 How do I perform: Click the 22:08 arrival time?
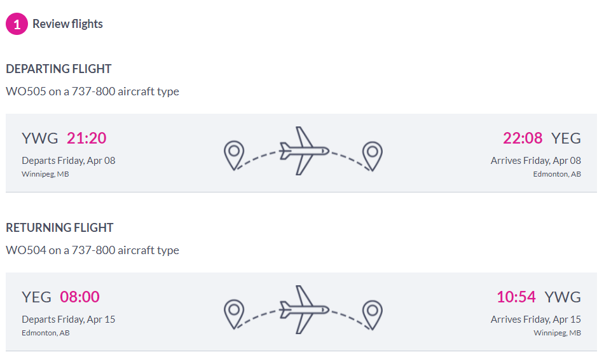coord(523,138)
